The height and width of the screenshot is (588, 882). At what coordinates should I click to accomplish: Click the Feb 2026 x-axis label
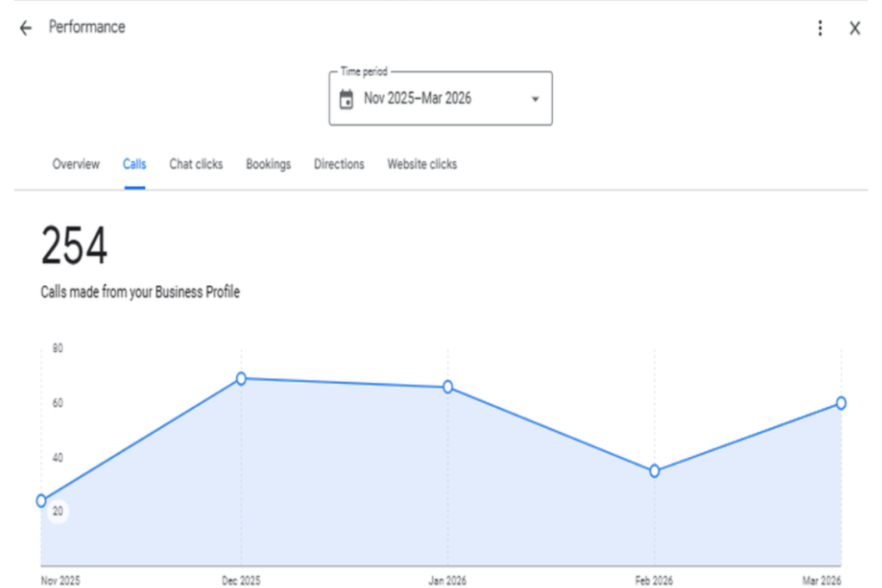655,581
